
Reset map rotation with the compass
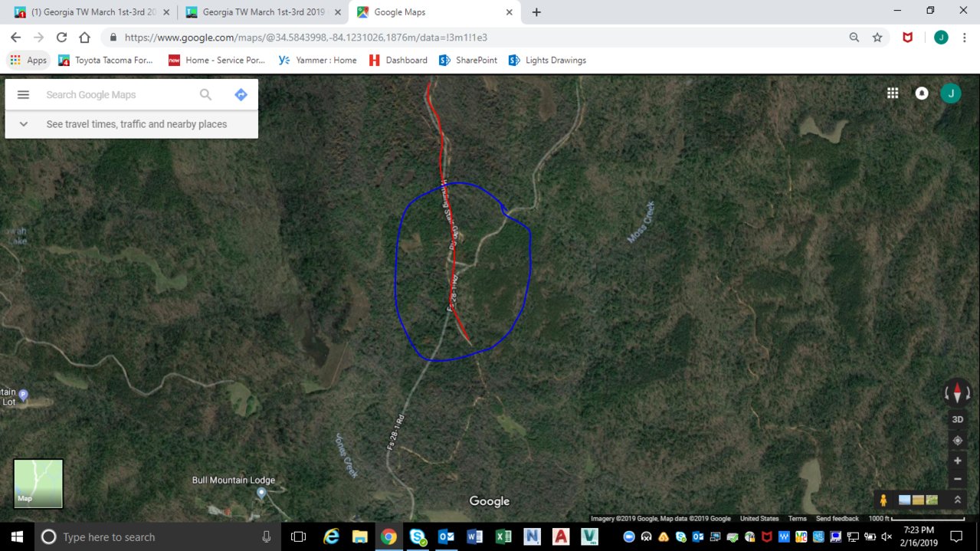coord(957,392)
